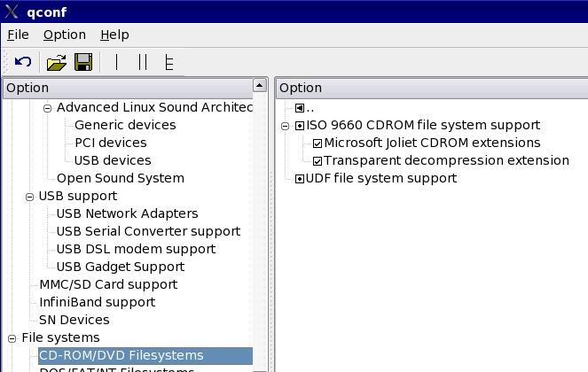The width and height of the screenshot is (588, 372).
Task: Open the File menu
Action: [x=18, y=35]
